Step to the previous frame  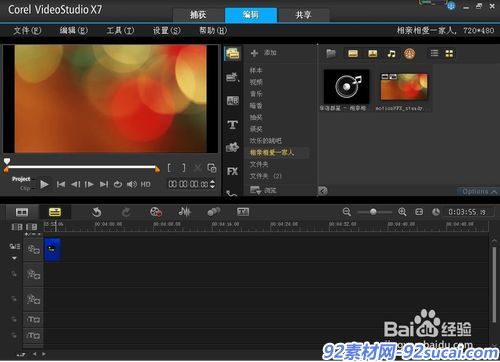pos(75,184)
